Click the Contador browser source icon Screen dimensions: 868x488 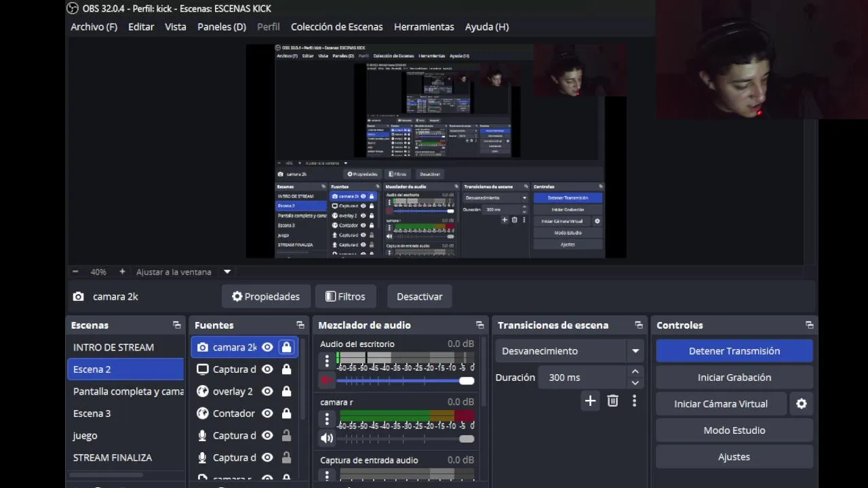click(202, 413)
